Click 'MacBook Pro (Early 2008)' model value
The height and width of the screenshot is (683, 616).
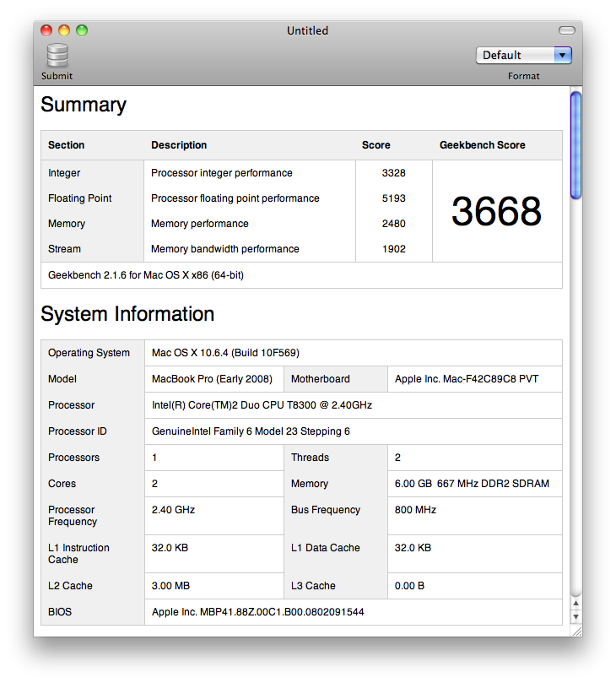212,379
